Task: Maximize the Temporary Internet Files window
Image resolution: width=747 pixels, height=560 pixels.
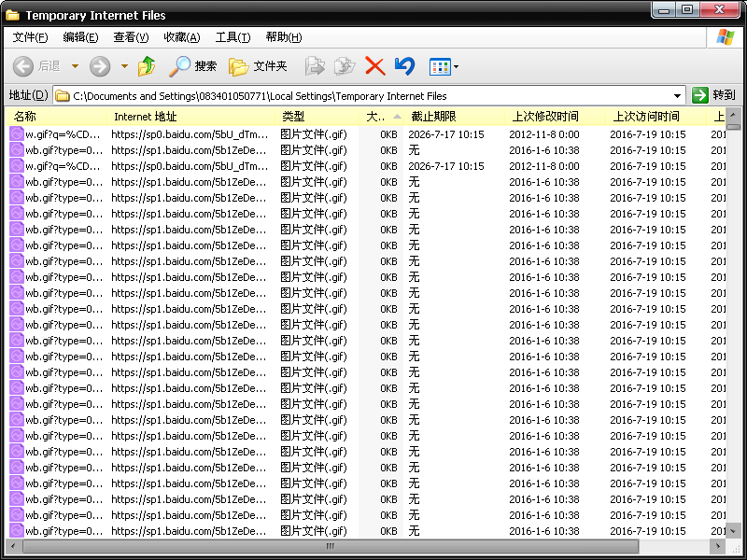Action: (x=687, y=9)
